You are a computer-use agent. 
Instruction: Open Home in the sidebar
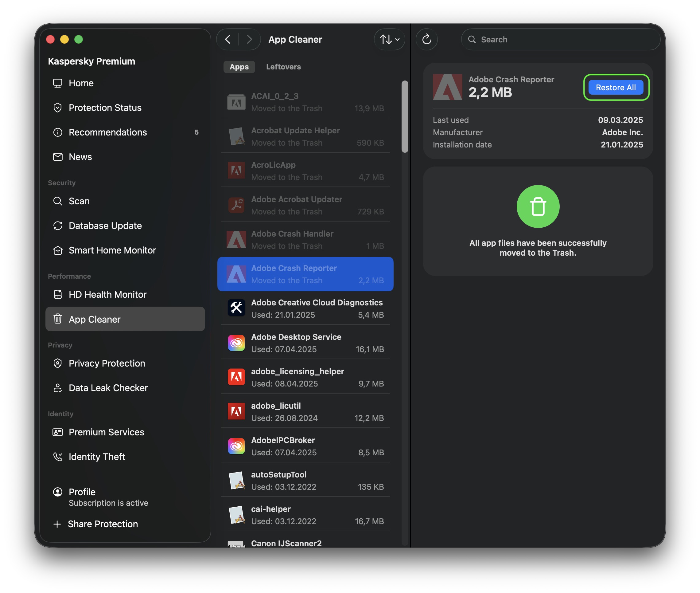(125, 83)
